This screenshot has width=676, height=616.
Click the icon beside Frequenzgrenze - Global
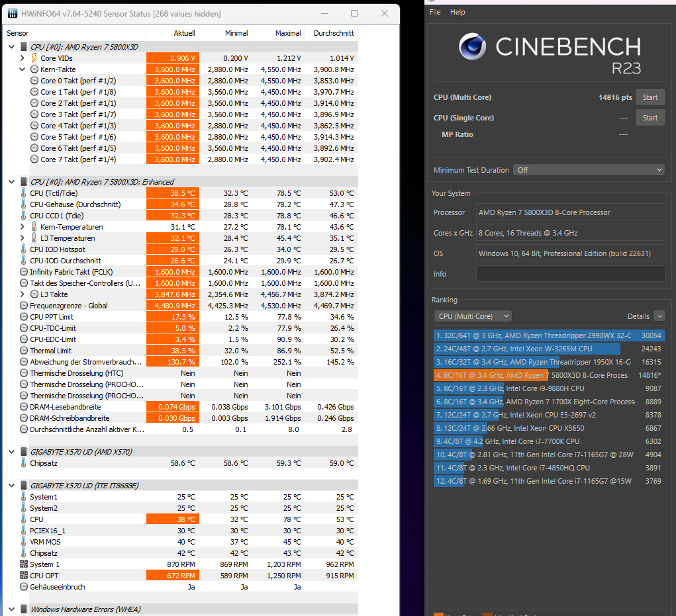pos(24,306)
